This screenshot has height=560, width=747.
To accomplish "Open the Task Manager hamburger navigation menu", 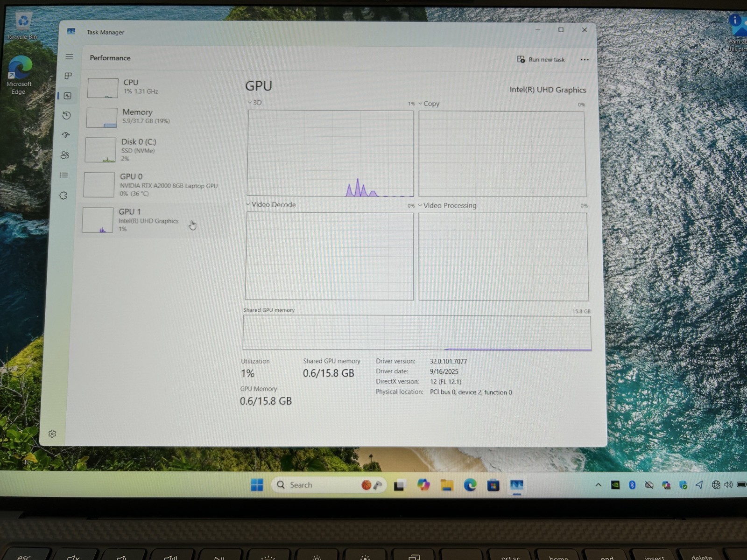I will (69, 56).
